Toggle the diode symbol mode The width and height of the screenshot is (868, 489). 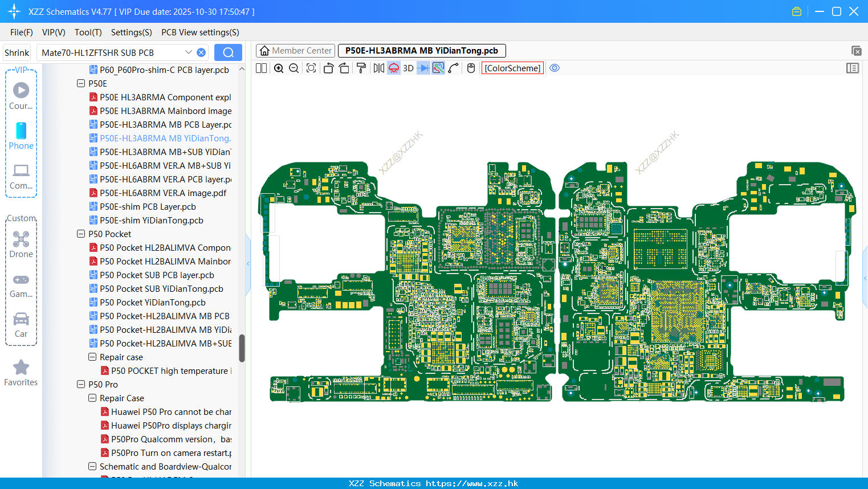tap(423, 68)
